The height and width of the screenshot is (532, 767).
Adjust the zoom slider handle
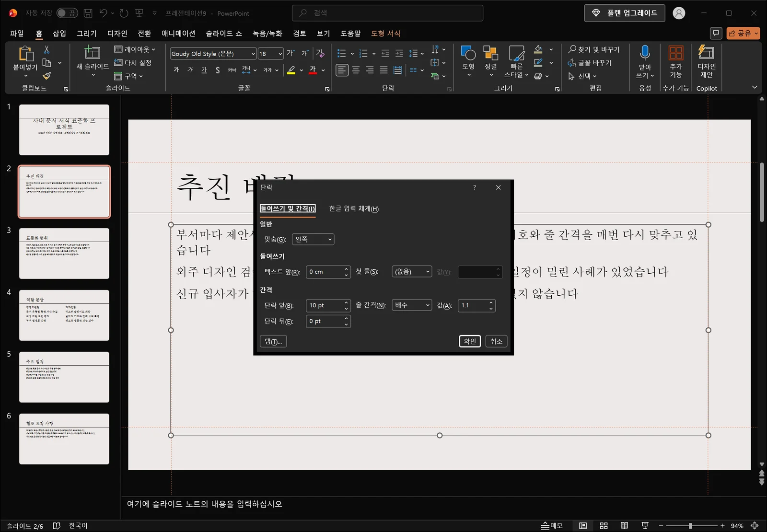[x=690, y=526]
